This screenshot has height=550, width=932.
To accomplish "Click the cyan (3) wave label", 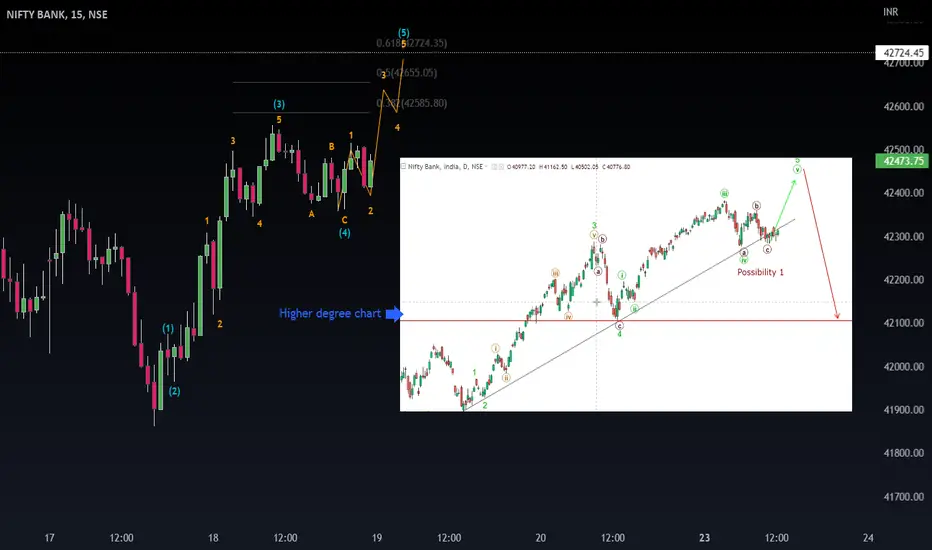I will pos(279,104).
